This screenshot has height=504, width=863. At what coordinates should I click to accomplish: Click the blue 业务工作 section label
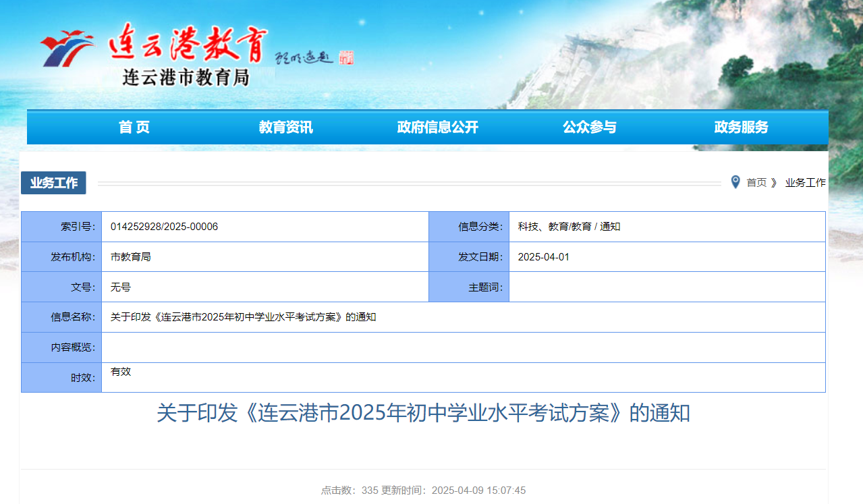[54, 183]
